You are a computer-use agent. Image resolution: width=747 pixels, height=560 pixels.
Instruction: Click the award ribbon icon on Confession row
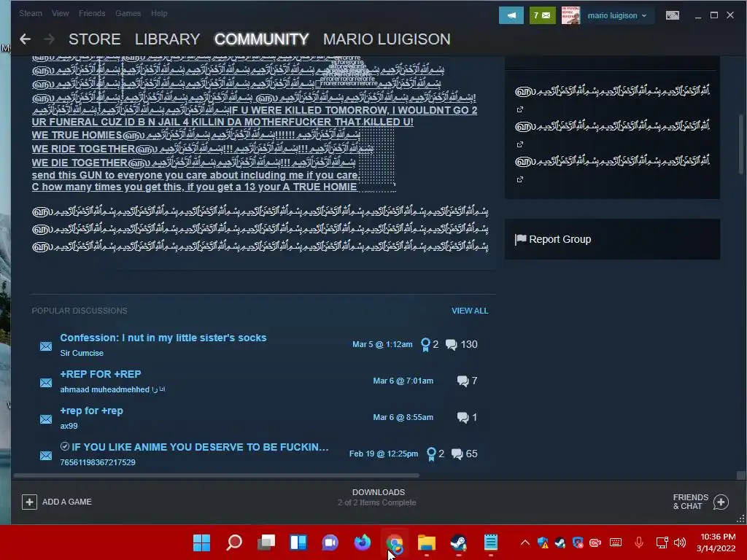tap(425, 344)
